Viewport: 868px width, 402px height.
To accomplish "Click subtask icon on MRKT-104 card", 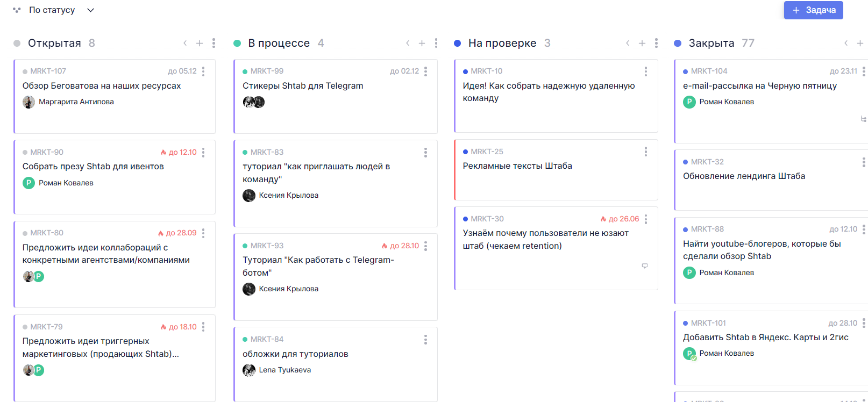I will [863, 119].
